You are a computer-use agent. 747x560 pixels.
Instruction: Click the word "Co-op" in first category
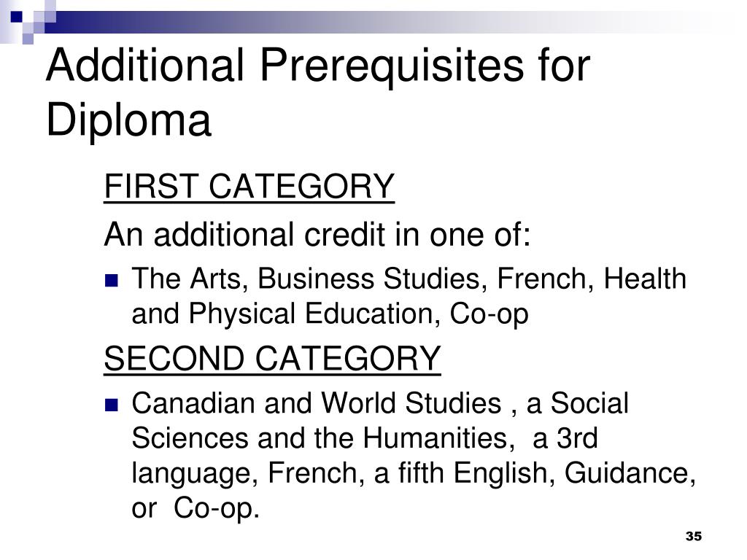coord(489,314)
